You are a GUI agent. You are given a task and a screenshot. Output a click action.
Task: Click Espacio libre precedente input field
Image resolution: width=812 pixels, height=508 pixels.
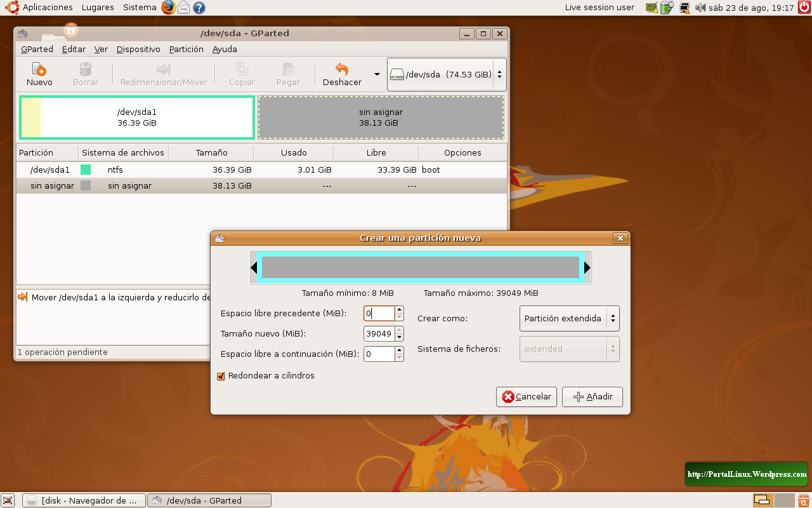pos(379,314)
